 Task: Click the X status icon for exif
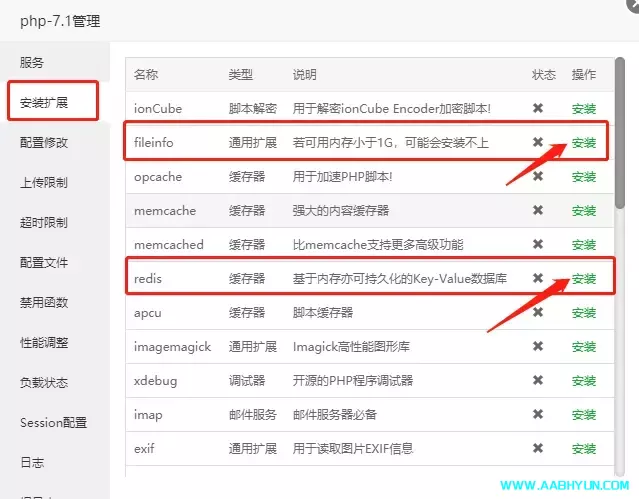pos(538,448)
